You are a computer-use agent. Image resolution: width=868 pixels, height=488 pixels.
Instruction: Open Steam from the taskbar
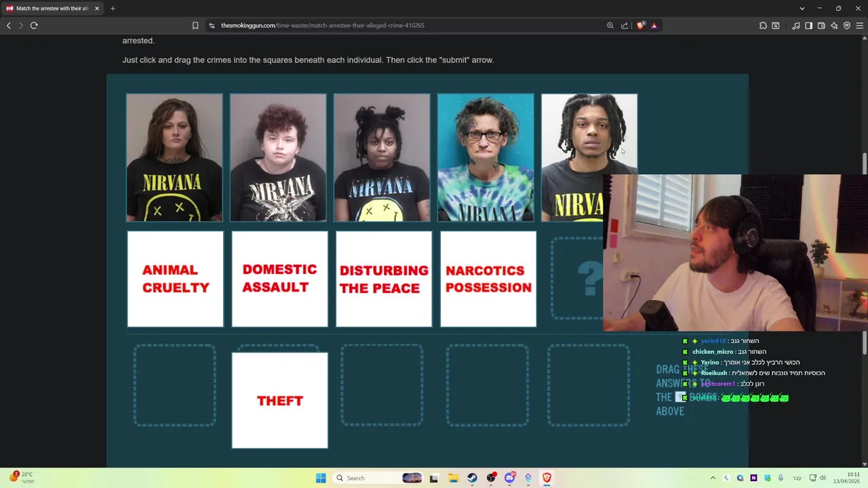(472, 478)
